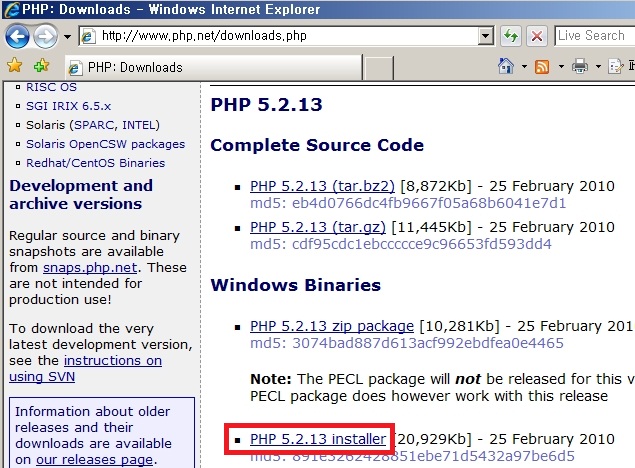
Task: Download PHP 5.2.13 zip package
Action: click(x=332, y=326)
